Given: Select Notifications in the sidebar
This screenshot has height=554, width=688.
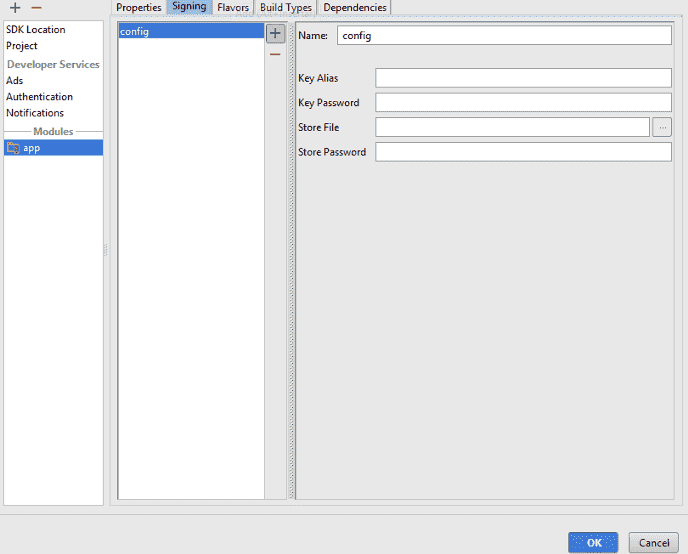Looking at the screenshot, I should pyautogui.click(x=35, y=113).
